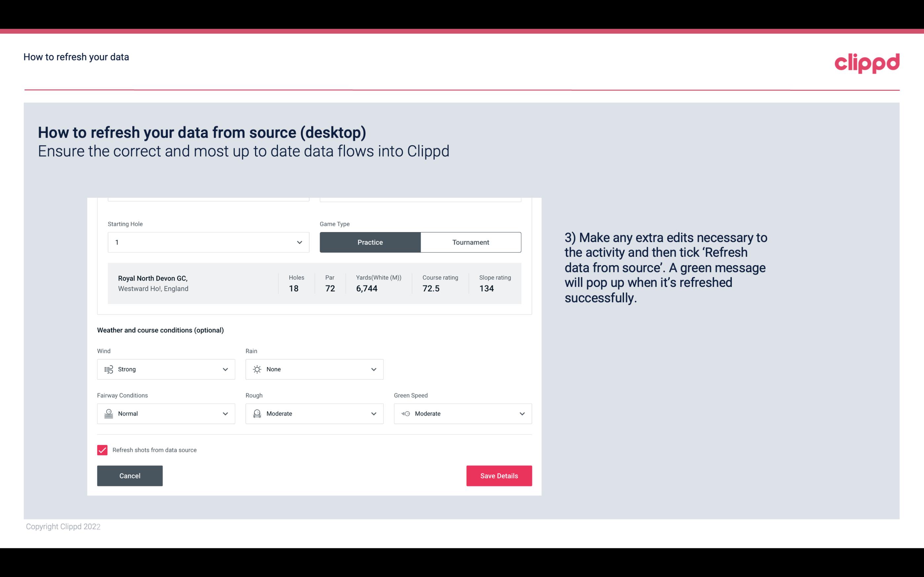Click the Save Details button
Screen dimensions: 924x577
coord(499,475)
